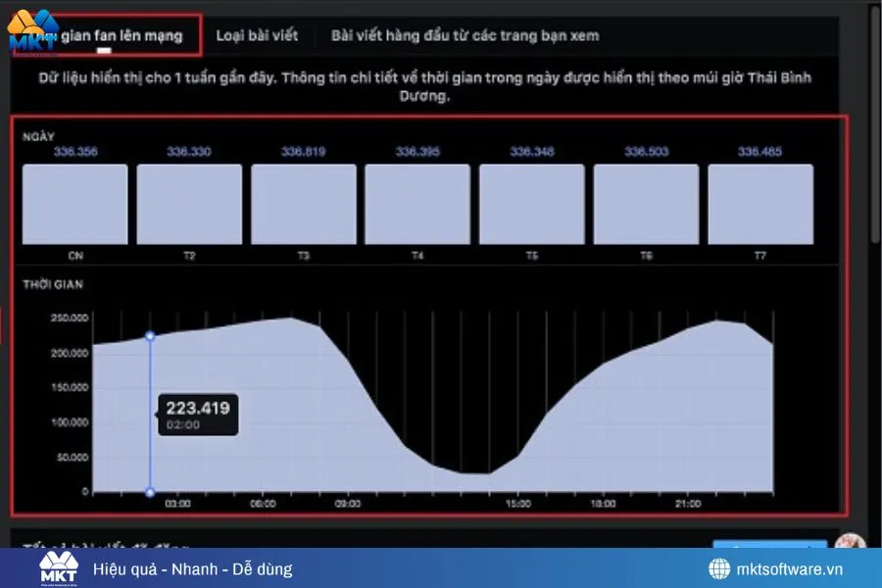Select the T5 day activity bar
The width and height of the screenshot is (882, 588).
(x=531, y=203)
